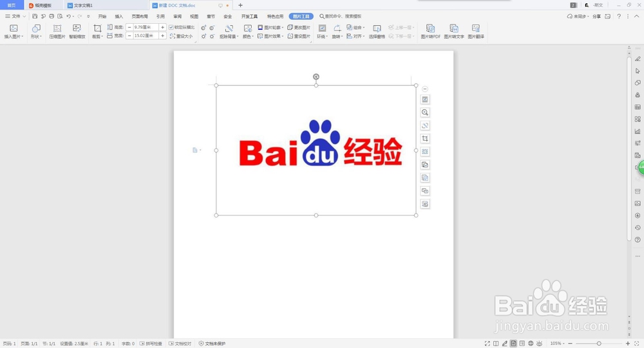644x348 pixels.
Task: Open the 环绕 (text wrap) dropdown
Action: pos(323,31)
